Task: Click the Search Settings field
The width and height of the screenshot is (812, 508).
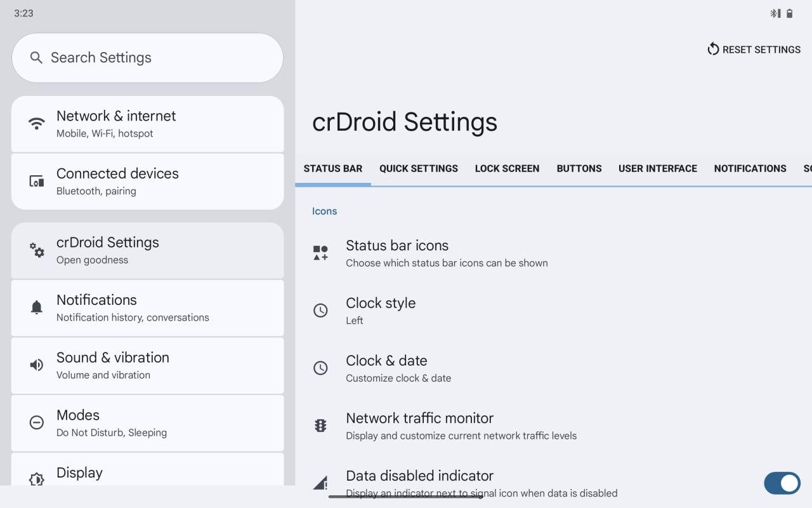Action: 148,58
